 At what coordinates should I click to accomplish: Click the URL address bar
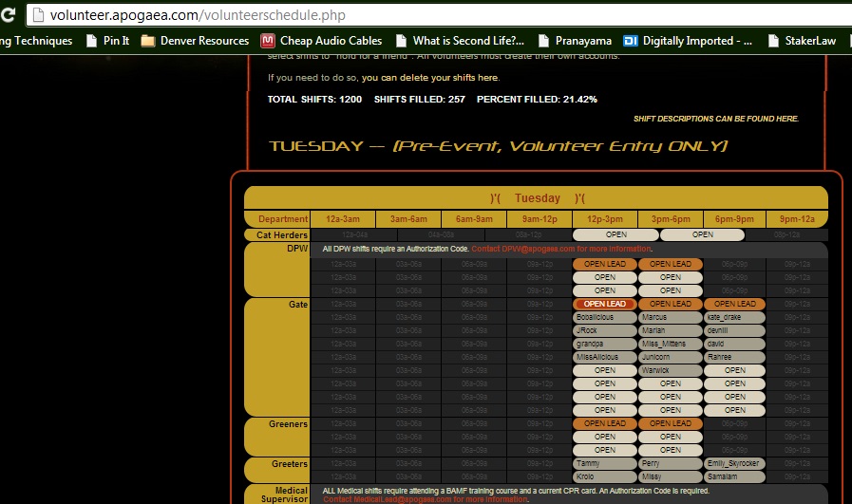(427, 15)
